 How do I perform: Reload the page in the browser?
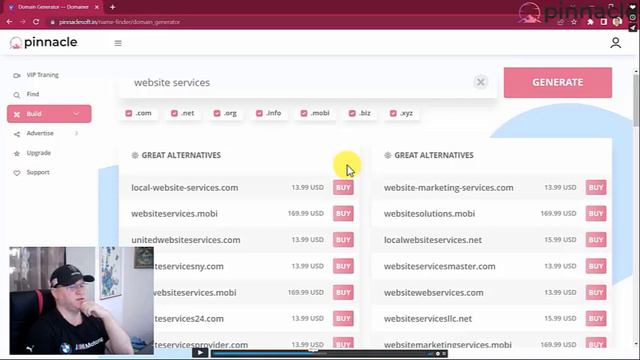(x=36, y=22)
